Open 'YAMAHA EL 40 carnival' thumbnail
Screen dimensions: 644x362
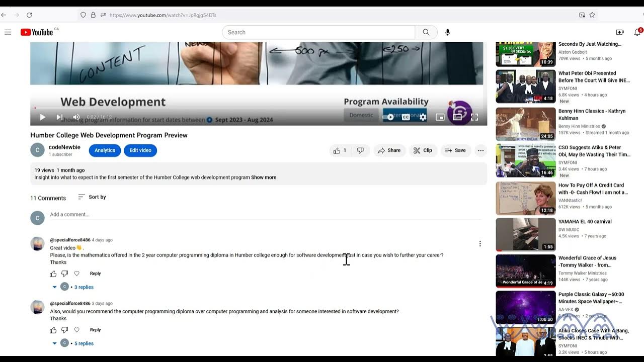point(526,234)
